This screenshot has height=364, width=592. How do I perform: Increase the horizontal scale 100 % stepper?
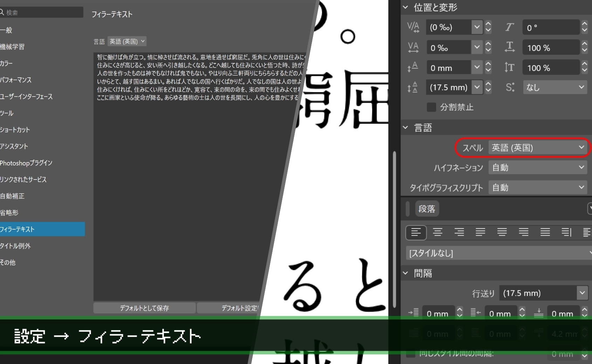[584, 44]
